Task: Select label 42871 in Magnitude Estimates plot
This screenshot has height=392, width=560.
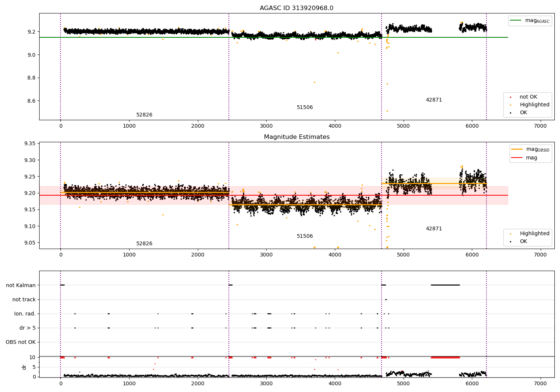Action: [x=434, y=229]
